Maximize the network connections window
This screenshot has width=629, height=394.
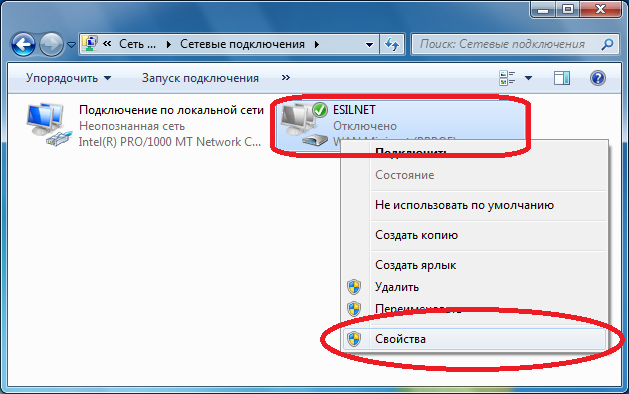click(x=568, y=9)
